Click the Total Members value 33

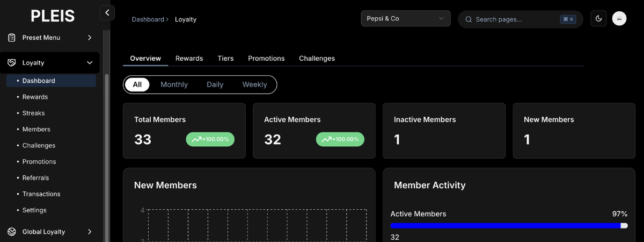coord(143,140)
